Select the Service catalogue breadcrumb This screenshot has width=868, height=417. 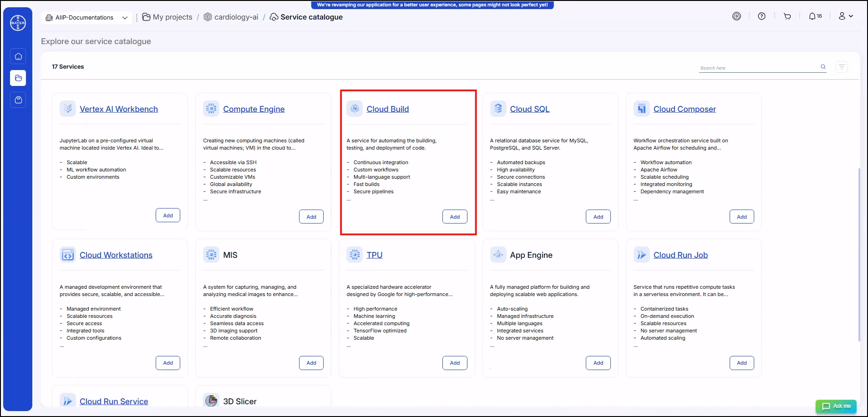point(306,17)
